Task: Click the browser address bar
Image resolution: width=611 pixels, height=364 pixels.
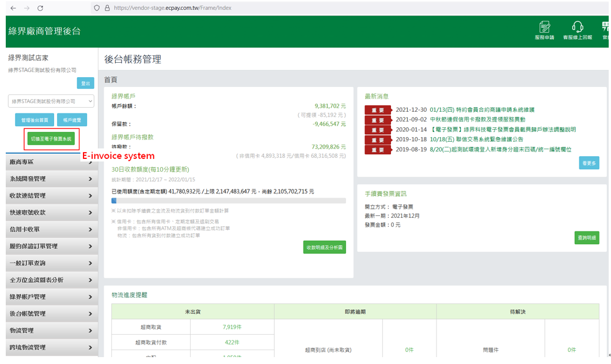Action: tap(173, 7)
